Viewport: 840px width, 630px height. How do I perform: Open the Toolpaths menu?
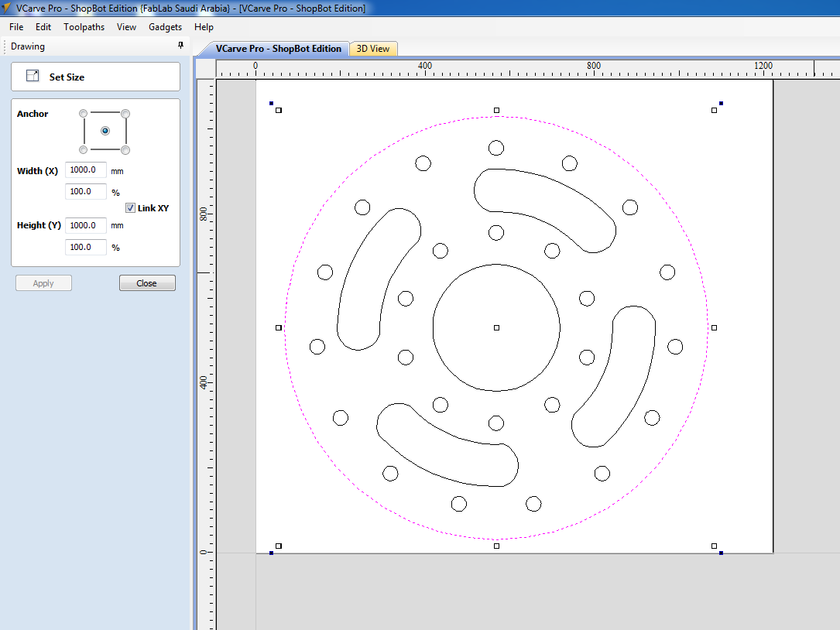(x=84, y=27)
